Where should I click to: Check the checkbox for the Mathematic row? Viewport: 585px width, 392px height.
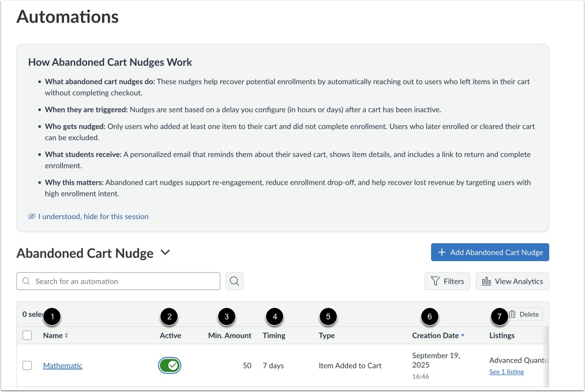[x=27, y=365]
